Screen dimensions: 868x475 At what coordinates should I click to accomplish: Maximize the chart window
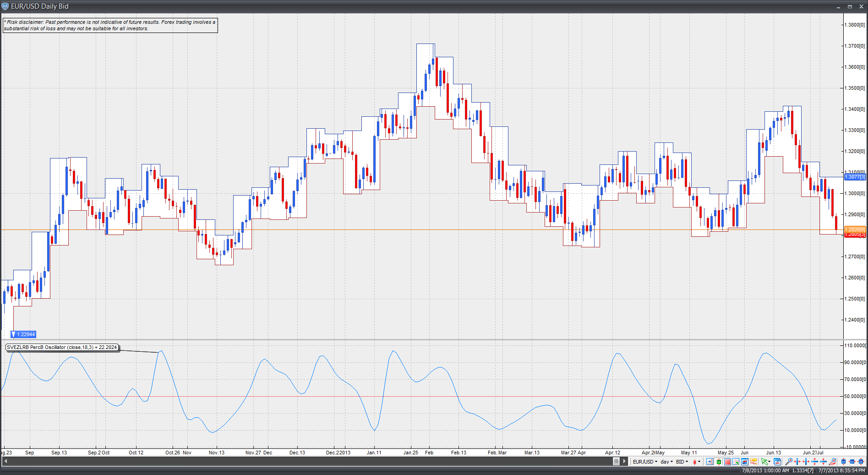tap(850, 7)
